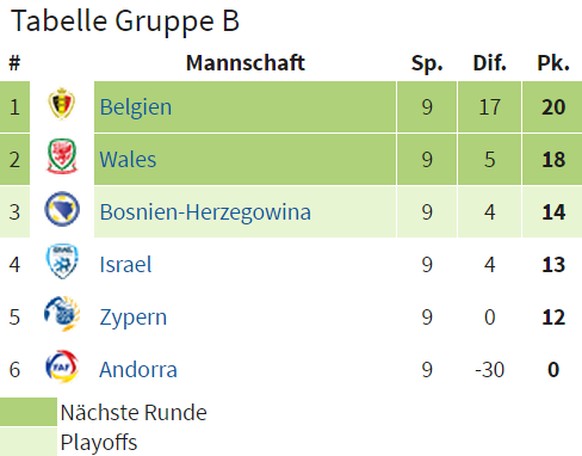Click the Sp. column header
582x456 pixels.
click(x=427, y=63)
